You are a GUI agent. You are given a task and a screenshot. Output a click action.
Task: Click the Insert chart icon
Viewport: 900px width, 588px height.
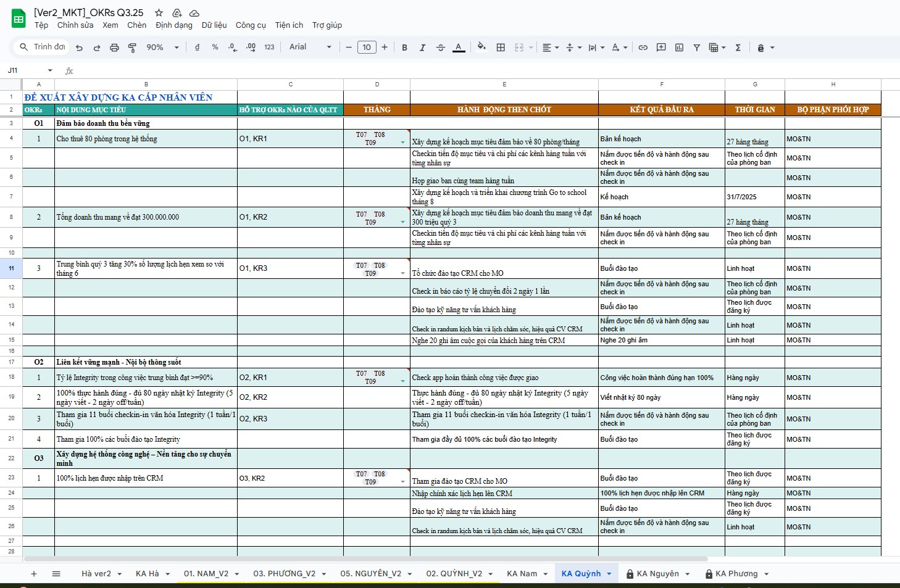coord(679,48)
